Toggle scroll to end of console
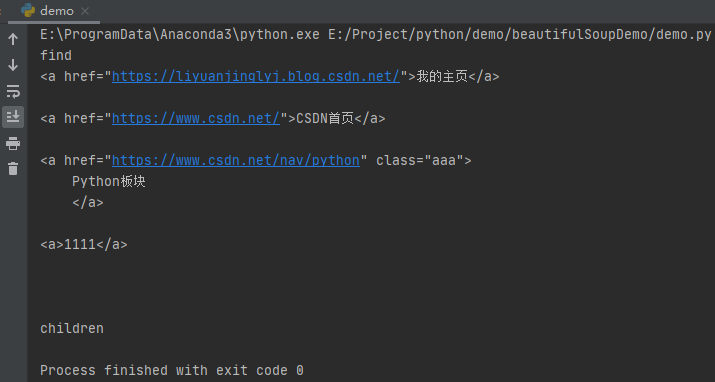 (13, 117)
